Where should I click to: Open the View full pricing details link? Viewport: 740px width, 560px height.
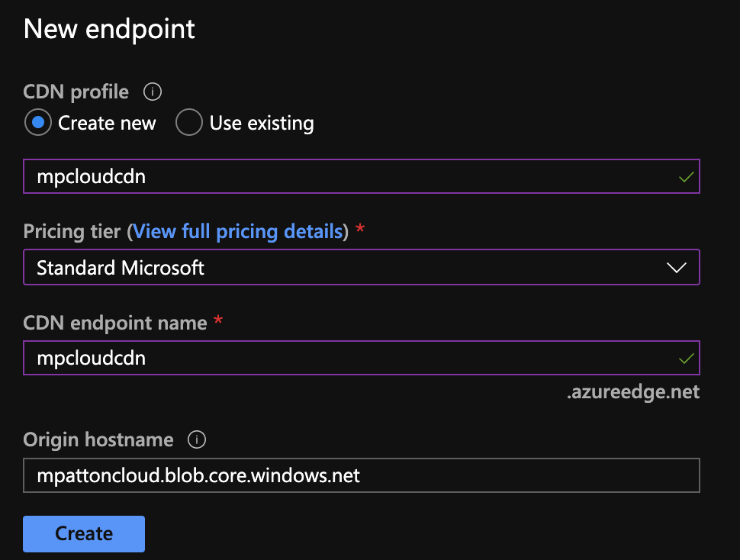point(237,231)
